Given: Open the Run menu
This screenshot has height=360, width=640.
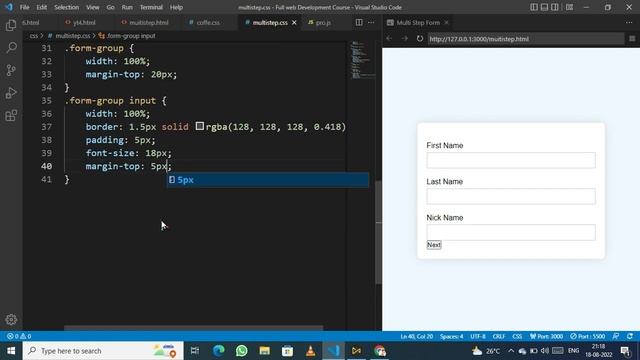Looking at the screenshot, I should [x=127, y=7].
